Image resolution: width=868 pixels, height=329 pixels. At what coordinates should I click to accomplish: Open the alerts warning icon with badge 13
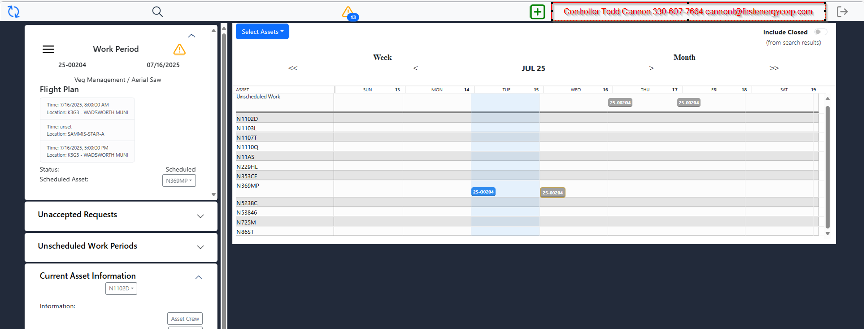[x=348, y=13]
